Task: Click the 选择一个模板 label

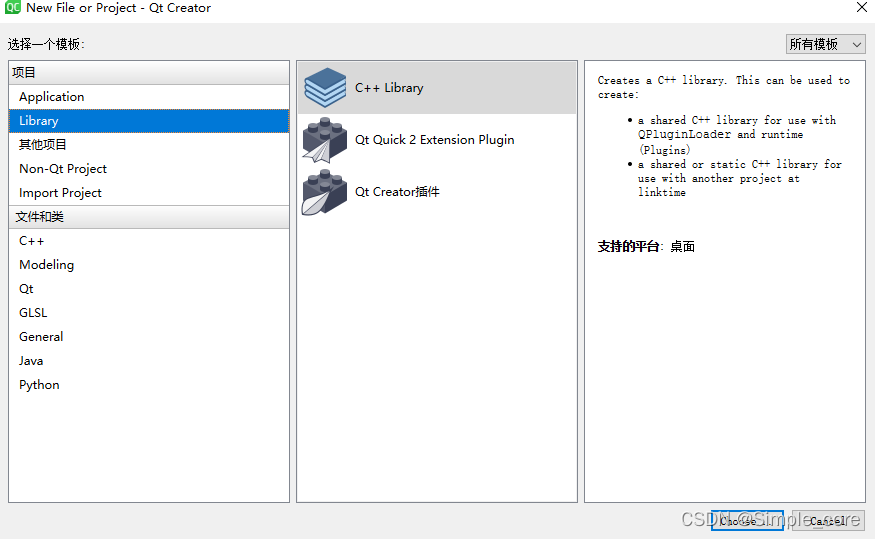Action: click(x=46, y=44)
